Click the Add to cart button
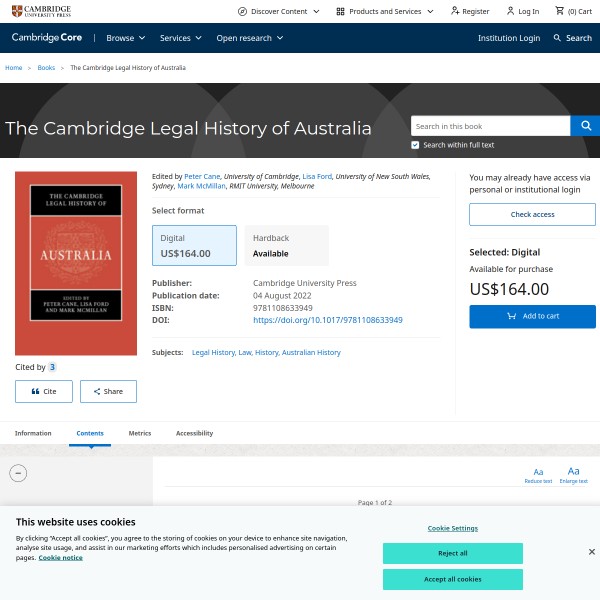The width and height of the screenshot is (600, 600). click(x=532, y=316)
